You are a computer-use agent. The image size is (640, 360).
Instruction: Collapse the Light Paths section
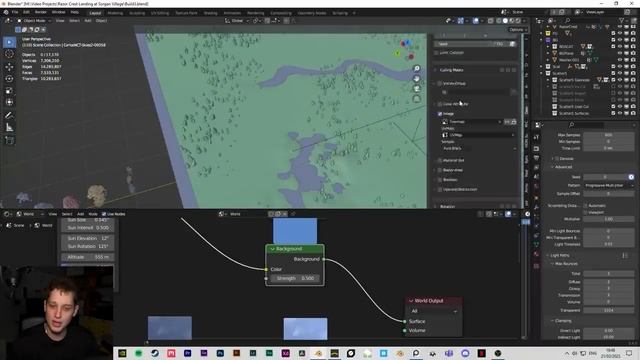559,256
